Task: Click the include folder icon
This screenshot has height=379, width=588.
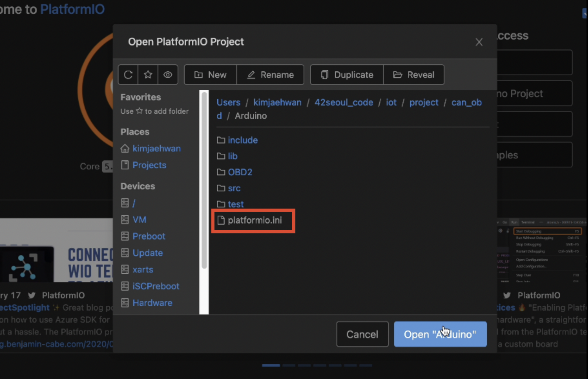Action: [221, 140]
